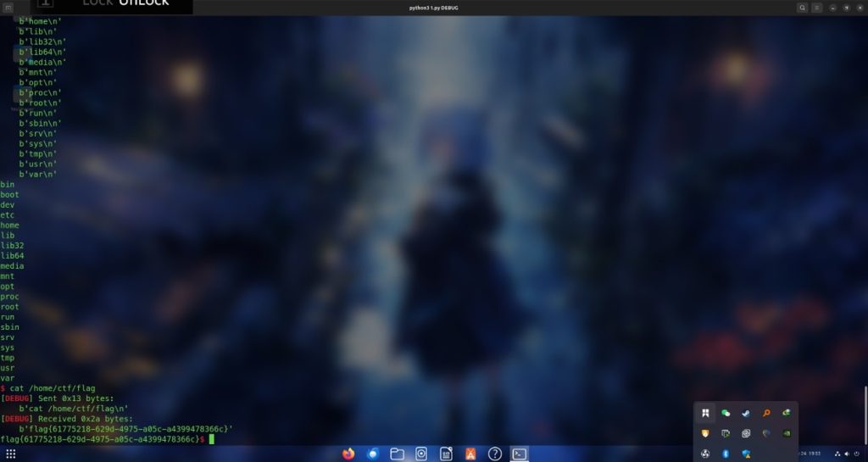Image resolution: width=868 pixels, height=462 pixels.
Task: Click the network status icon
Action: pyautogui.click(x=837, y=454)
